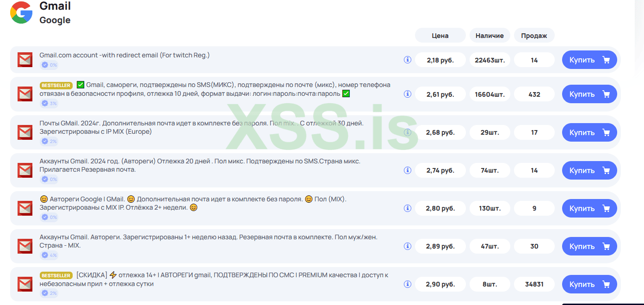Click Gmail envelope icon of Автореги Google | GMail listing
The width and height of the screenshot is (644, 305).
[25, 208]
